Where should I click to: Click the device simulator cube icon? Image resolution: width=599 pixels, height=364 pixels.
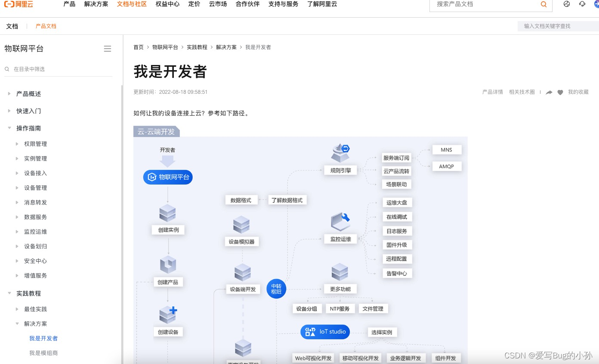pyautogui.click(x=241, y=225)
